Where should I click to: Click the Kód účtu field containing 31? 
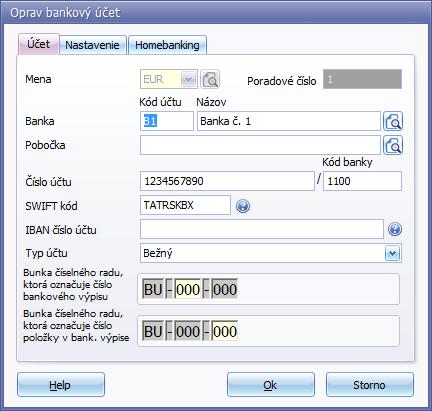(167, 121)
